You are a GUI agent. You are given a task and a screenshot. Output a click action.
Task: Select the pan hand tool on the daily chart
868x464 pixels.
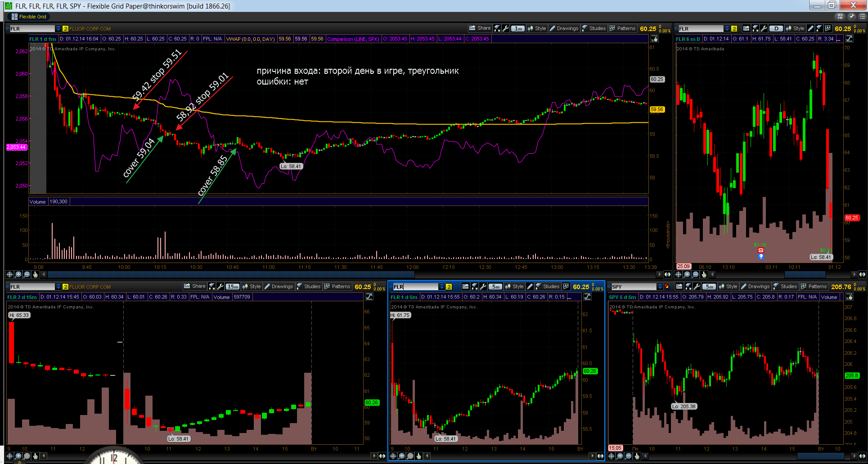pos(704,274)
